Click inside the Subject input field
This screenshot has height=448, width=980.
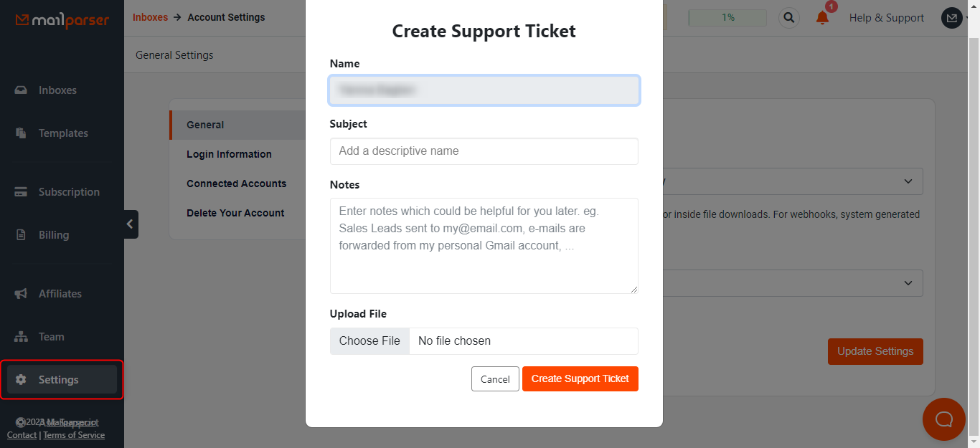click(484, 151)
